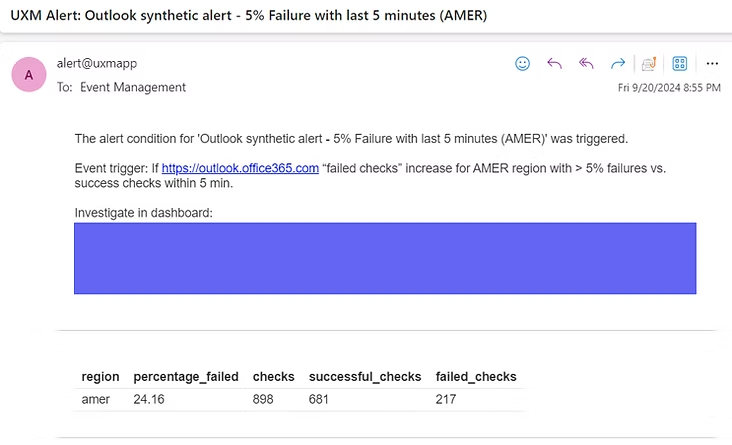Open the apps grid icon
Viewport: 732px width, 445px height.
(x=680, y=63)
